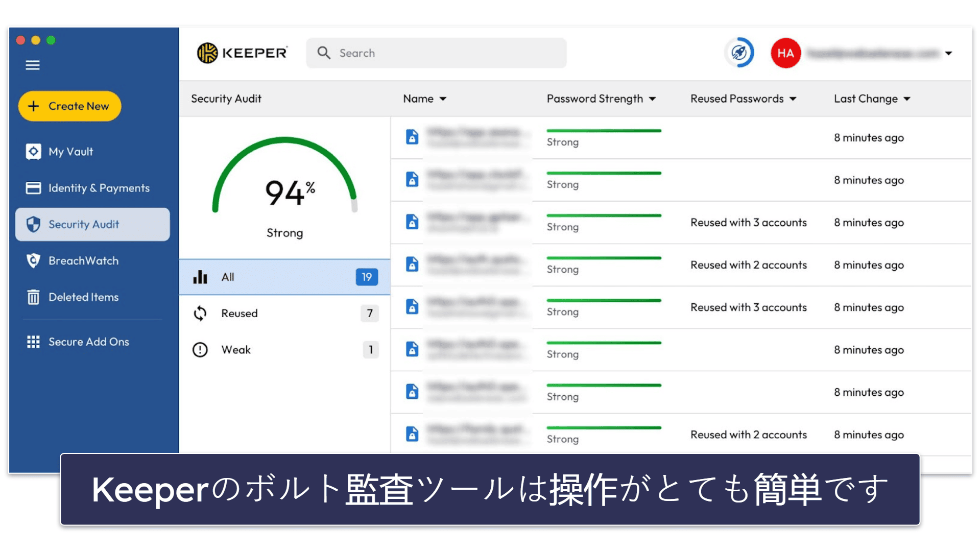This screenshot has height=551, width=980.
Task: Click the BreachWatch shield icon
Action: [x=33, y=260]
